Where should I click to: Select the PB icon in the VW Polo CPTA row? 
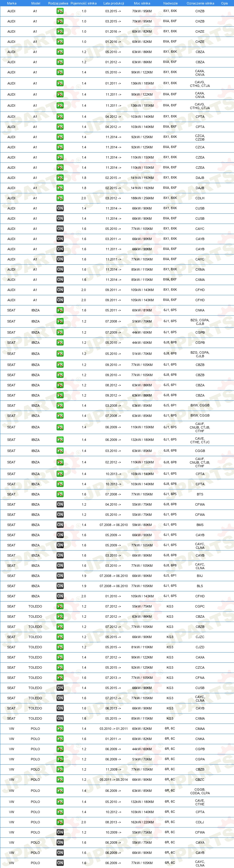(x=60, y=812)
